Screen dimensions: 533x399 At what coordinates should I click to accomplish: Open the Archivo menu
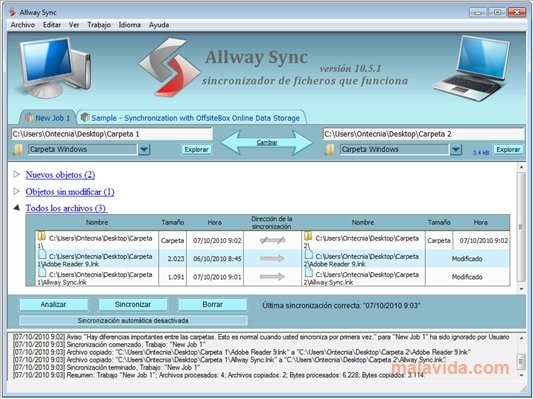[x=23, y=25]
